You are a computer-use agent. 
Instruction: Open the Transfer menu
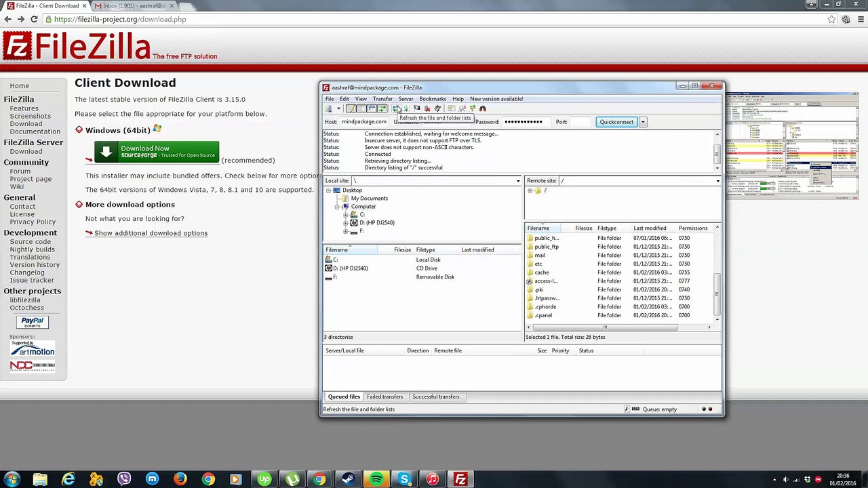point(382,99)
